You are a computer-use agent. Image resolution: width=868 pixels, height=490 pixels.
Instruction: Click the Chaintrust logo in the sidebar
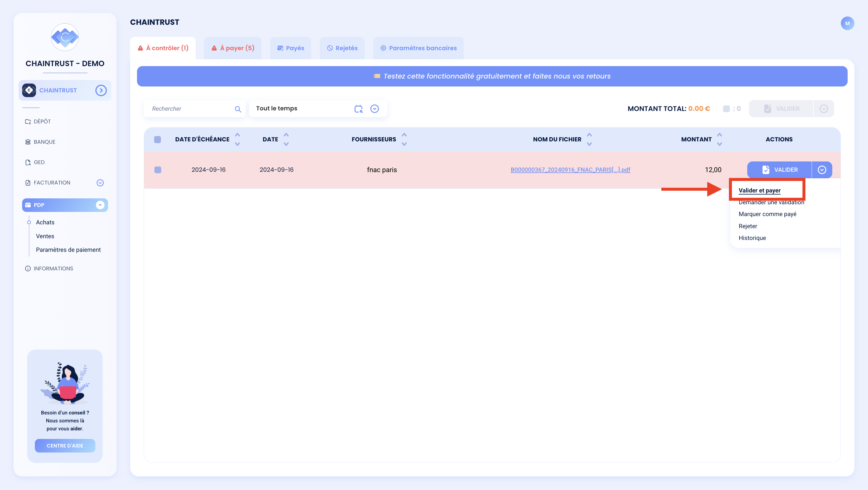click(x=65, y=37)
